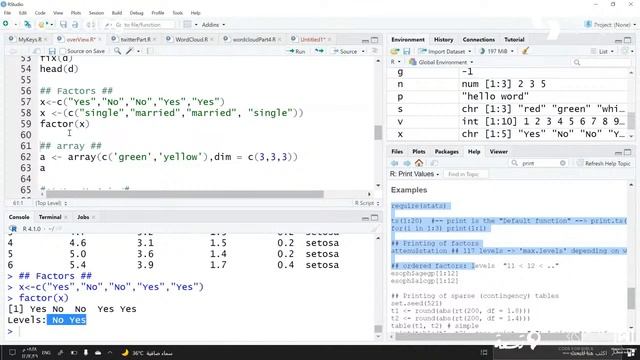The width and height of the screenshot is (640, 360).
Task: Open the Tools menu
Action: pos(178,13)
